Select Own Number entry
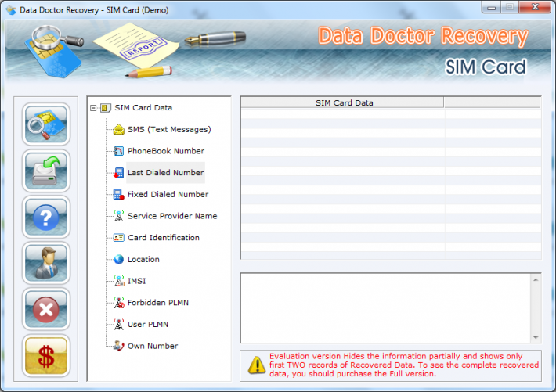 coord(153,346)
